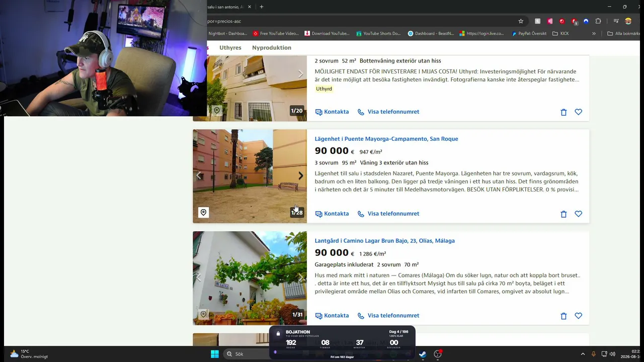
Task: Close the 'salu i san antonio' tab
Action: click(250, 7)
